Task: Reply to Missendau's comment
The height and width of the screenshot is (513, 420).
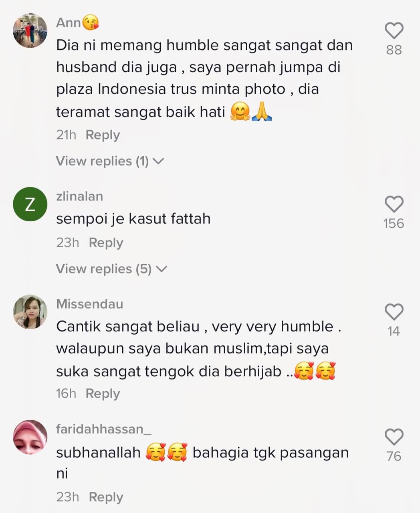Action: click(103, 394)
